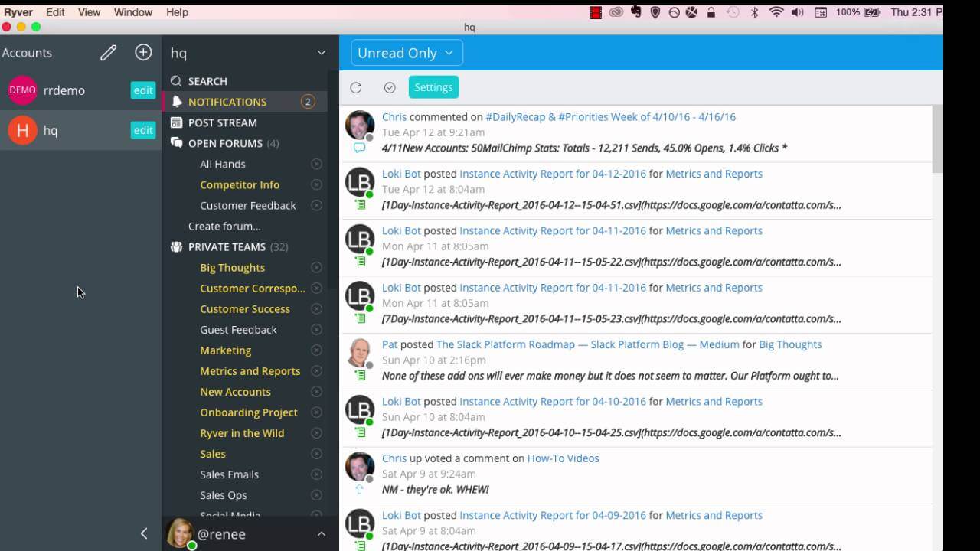Open the Sales Emails team
The image size is (980, 551).
click(229, 474)
